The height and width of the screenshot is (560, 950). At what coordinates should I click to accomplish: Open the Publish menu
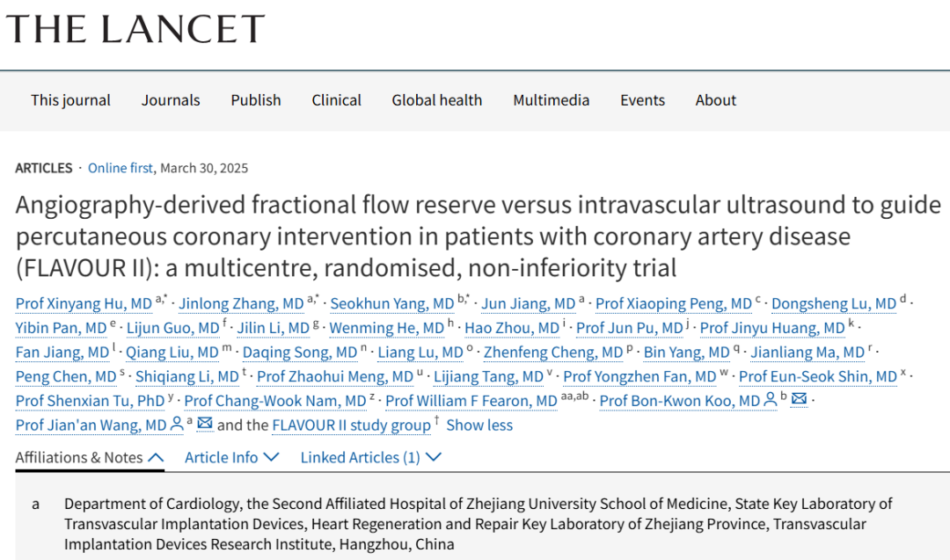[x=256, y=100]
